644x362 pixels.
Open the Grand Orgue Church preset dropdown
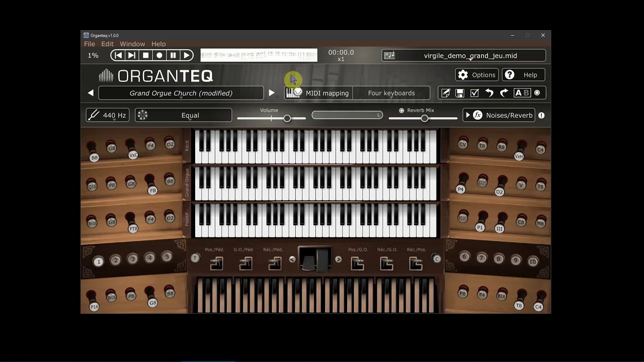181,93
